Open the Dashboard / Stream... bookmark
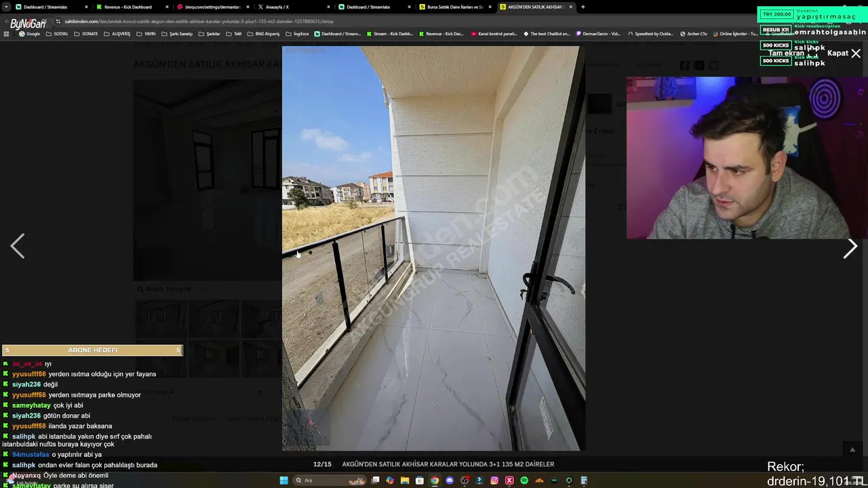Viewport: 868px width, 488px height. click(x=337, y=34)
